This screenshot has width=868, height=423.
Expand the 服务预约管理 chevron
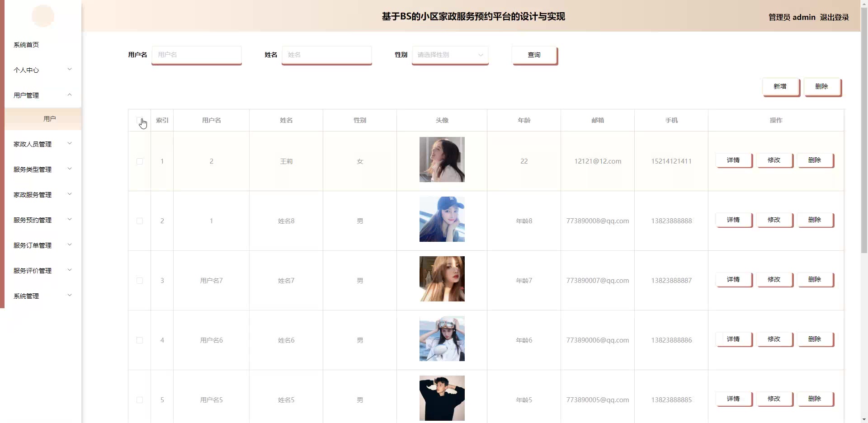tap(70, 219)
